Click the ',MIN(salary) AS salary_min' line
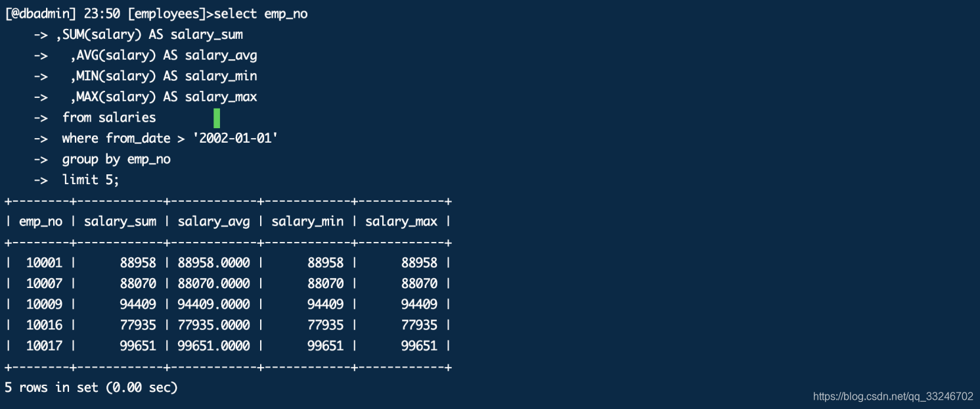980x409 pixels. [x=164, y=76]
